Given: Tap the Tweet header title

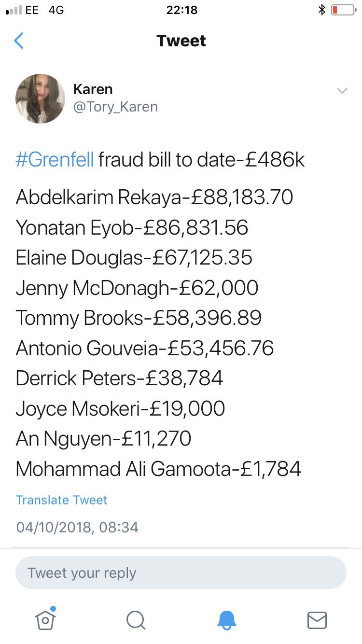Looking at the screenshot, I should pos(181,41).
